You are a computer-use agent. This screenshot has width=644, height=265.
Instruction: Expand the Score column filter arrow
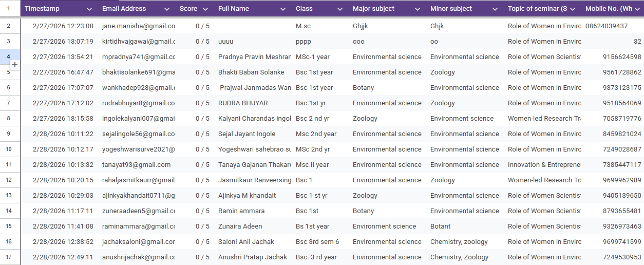[x=205, y=9]
